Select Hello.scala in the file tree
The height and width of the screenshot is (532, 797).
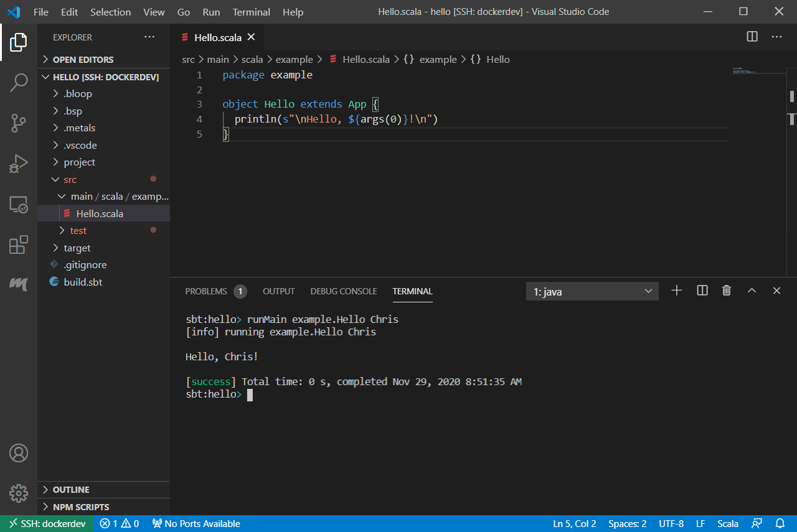pyautogui.click(x=103, y=214)
